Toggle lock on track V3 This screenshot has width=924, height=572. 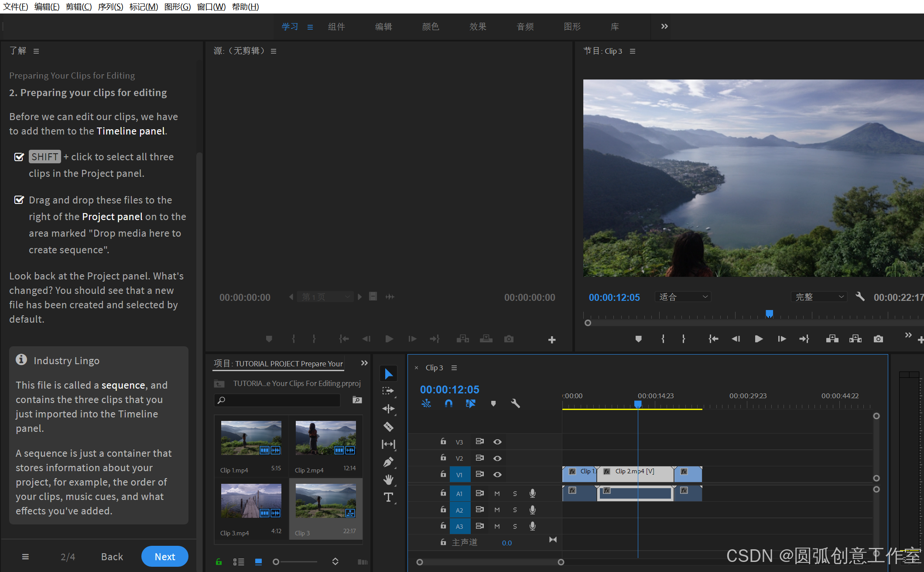pos(443,441)
